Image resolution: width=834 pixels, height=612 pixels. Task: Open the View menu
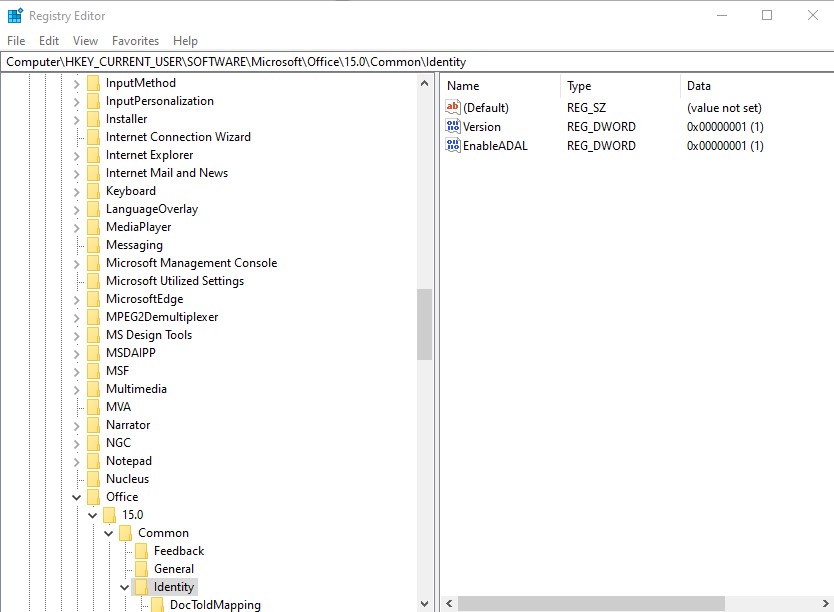coord(85,41)
